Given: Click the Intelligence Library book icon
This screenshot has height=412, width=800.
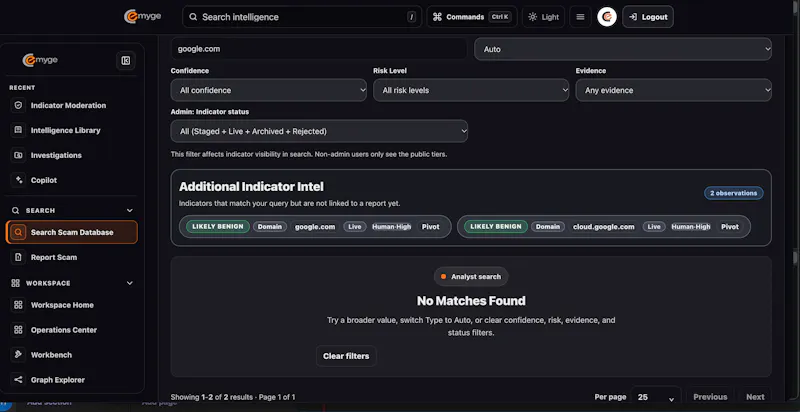Looking at the screenshot, I should tap(18, 131).
